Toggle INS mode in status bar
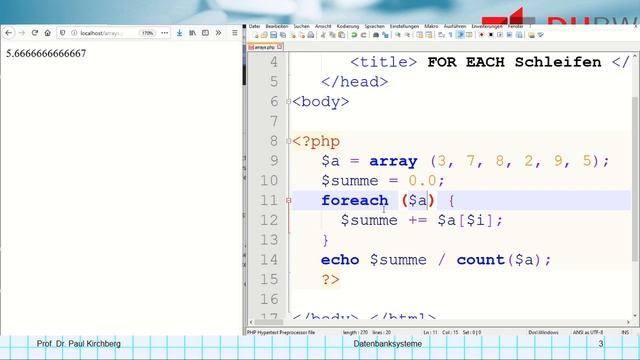Screen dimensions: 640x360 tap(625, 333)
